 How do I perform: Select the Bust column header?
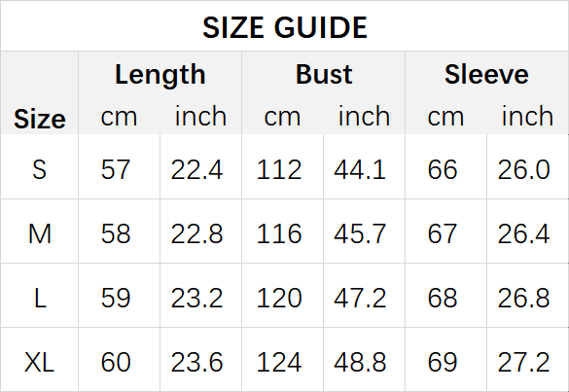click(x=324, y=74)
